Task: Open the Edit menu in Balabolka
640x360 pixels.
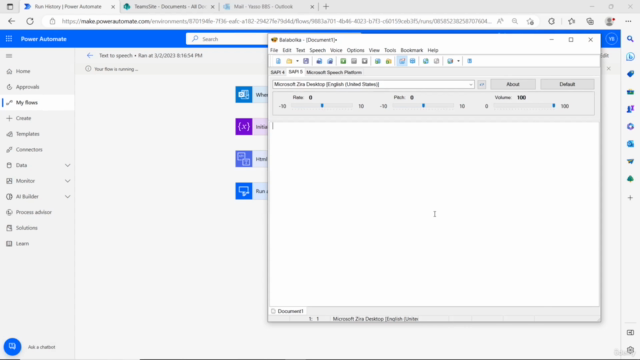Action: point(287,50)
